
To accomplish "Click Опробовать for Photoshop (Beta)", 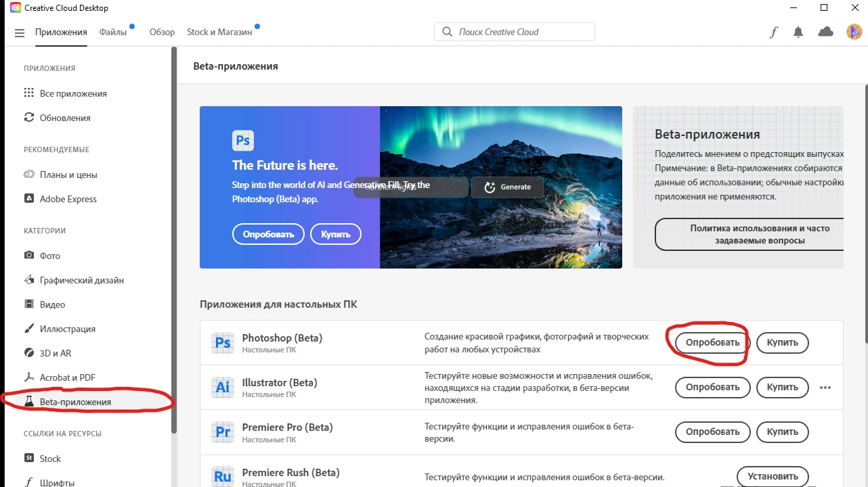I will (x=713, y=342).
